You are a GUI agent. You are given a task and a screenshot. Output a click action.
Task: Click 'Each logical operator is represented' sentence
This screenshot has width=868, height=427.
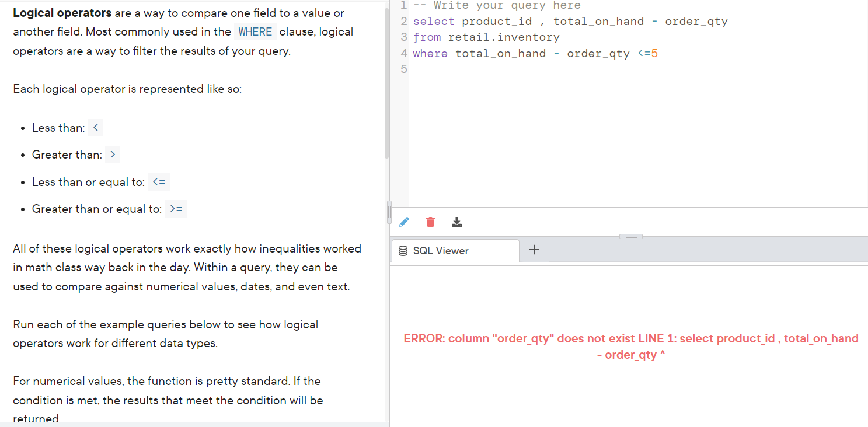tap(127, 89)
